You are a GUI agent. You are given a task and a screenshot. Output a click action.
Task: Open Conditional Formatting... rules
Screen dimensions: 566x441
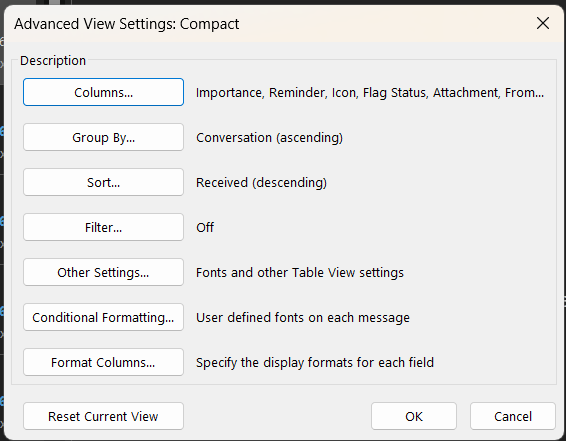(x=103, y=317)
